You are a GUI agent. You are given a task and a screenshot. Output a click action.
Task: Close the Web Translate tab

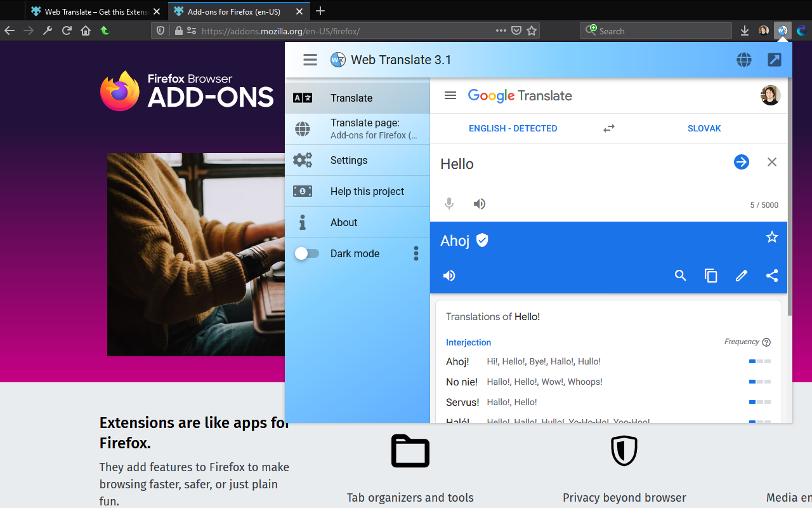point(157,11)
